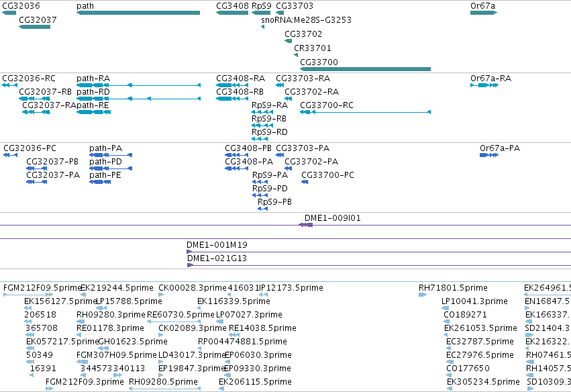Select EST EK261053.5prime label

(480, 328)
